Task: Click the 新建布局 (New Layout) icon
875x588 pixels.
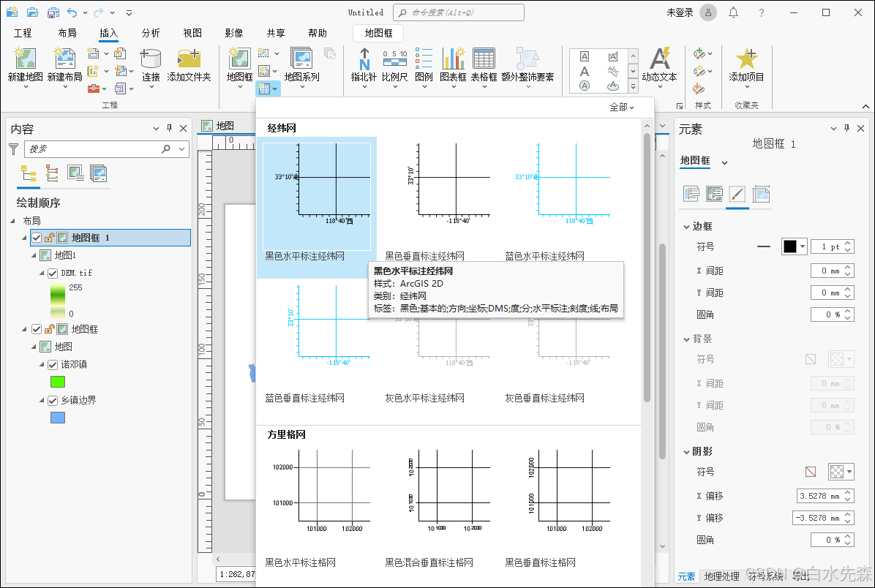Action: 64,59
